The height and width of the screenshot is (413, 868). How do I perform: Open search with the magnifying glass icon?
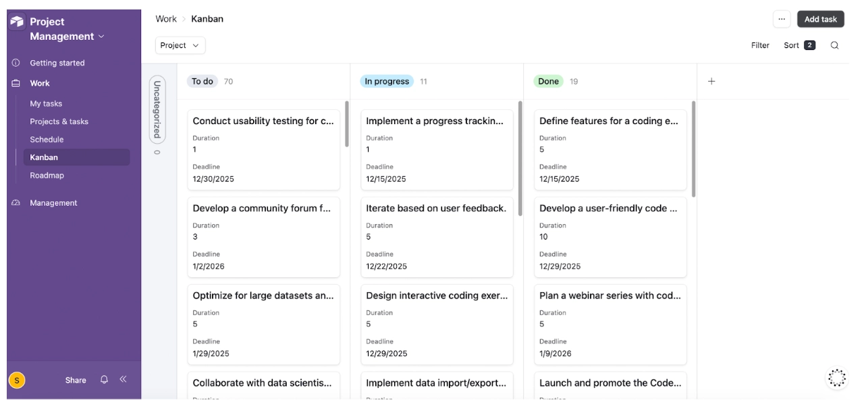point(835,45)
